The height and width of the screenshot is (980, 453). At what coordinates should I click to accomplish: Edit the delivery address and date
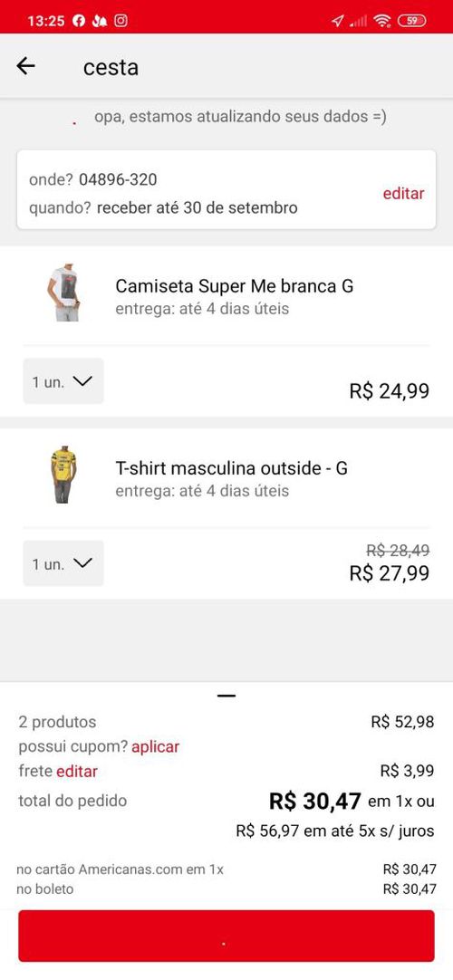[404, 194]
